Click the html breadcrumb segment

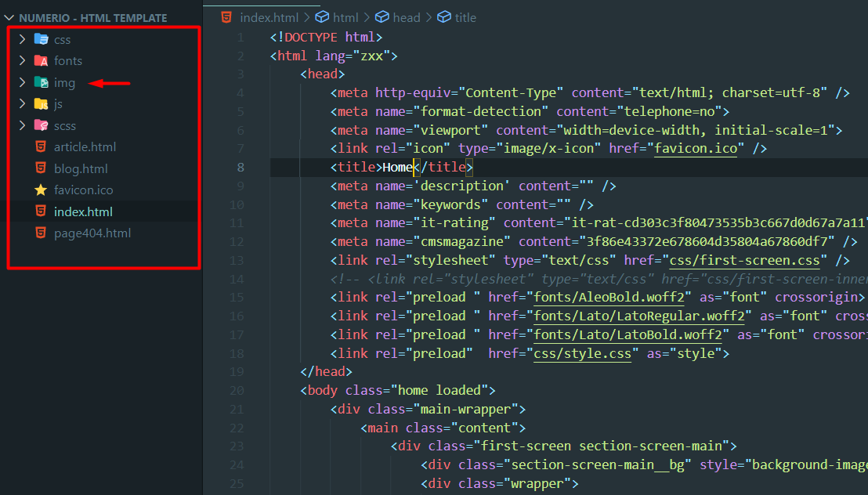[x=345, y=18]
